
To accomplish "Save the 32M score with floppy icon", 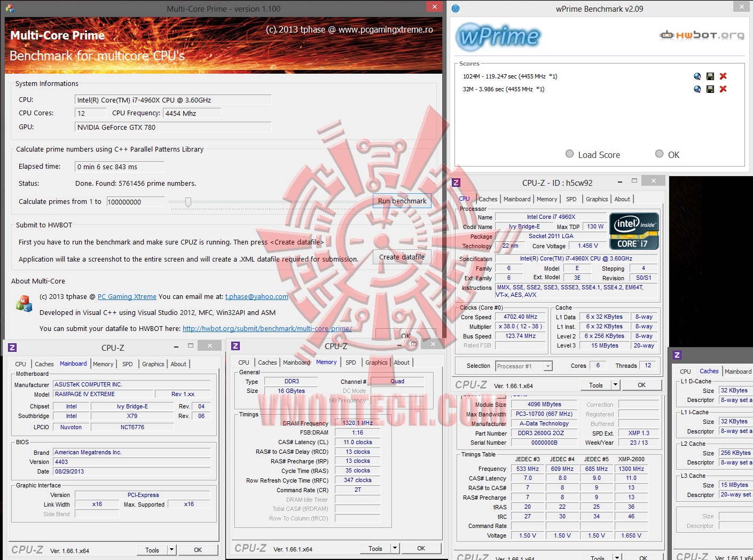I will [x=710, y=89].
